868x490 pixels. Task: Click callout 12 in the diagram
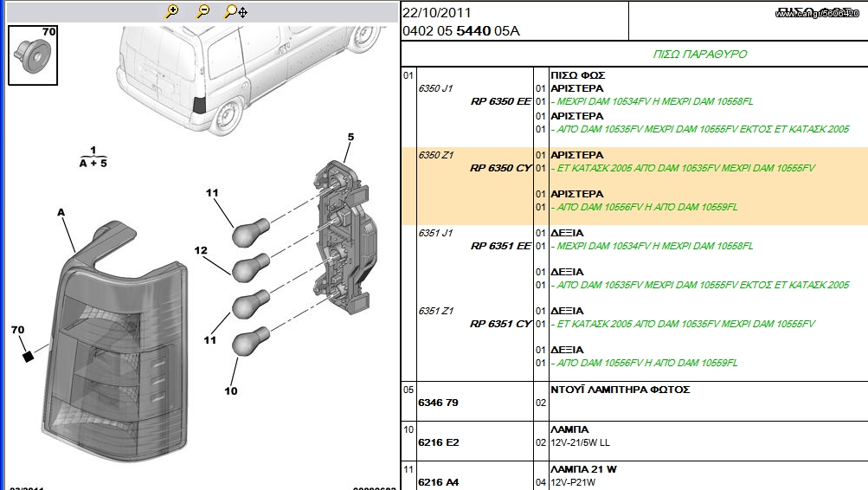[201, 250]
